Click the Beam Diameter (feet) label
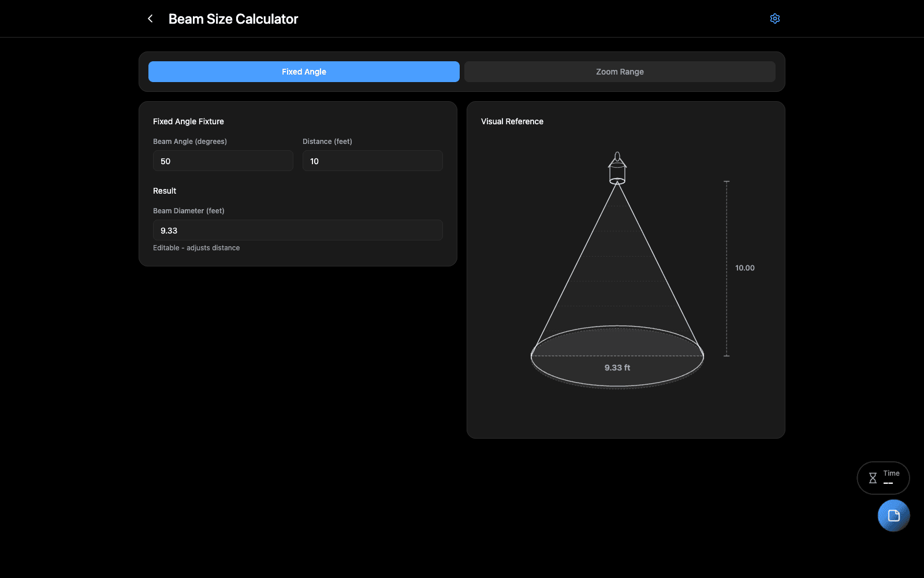 (189, 211)
